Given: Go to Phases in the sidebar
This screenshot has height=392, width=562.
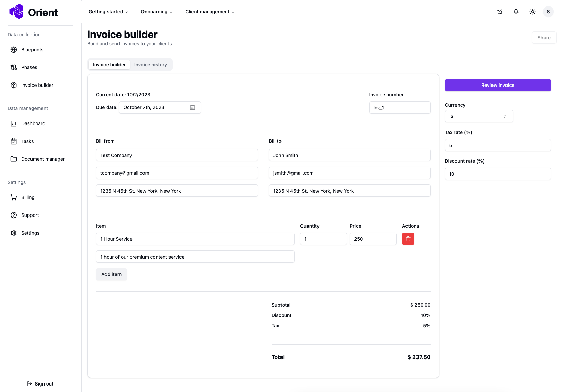Looking at the screenshot, I should tap(29, 67).
